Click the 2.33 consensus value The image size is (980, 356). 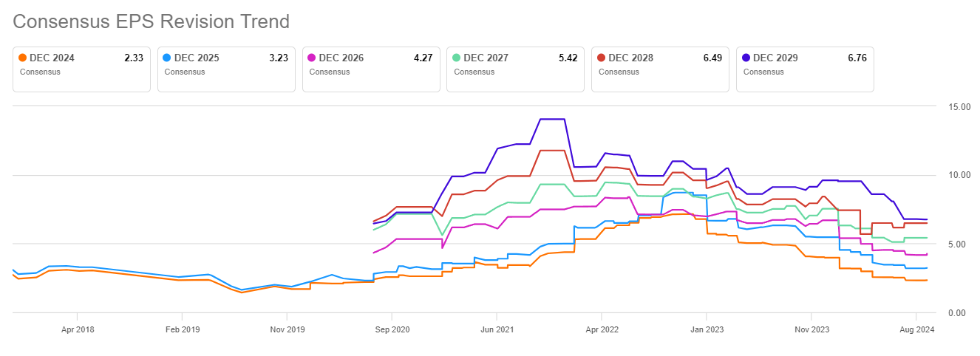click(133, 58)
